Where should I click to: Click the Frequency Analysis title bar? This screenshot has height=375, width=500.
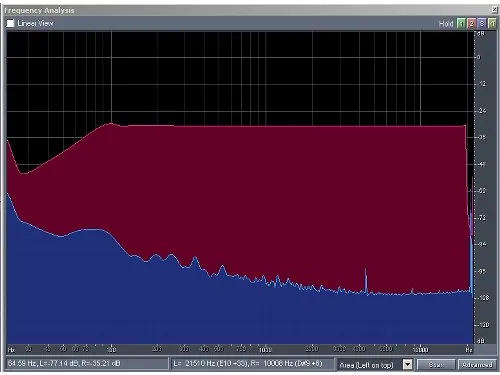(247, 10)
